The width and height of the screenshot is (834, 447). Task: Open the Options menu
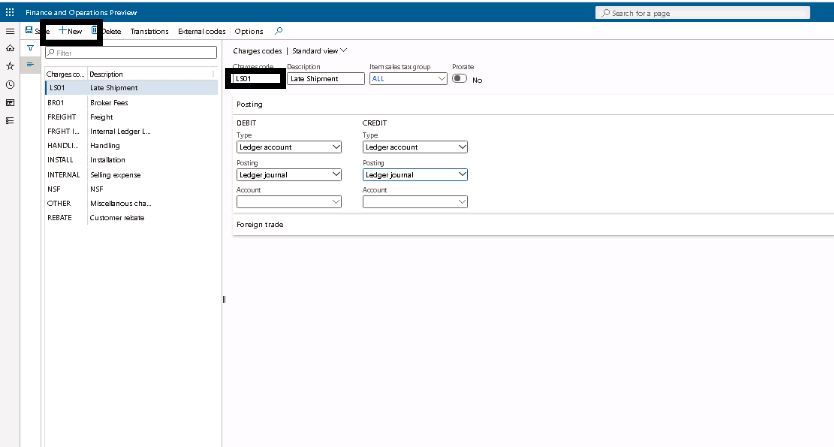249,31
